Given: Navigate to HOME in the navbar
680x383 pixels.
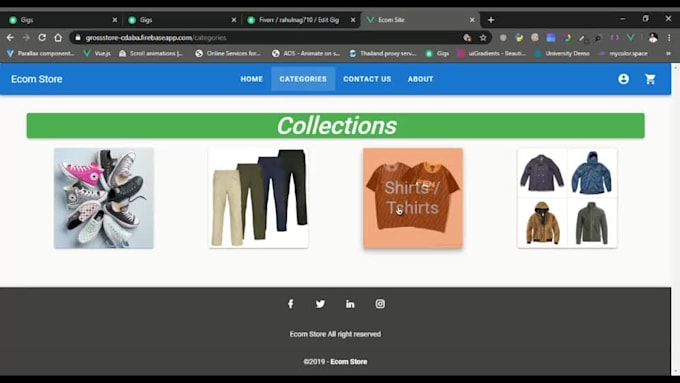Looking at the screenshot, I should [252, 79].
